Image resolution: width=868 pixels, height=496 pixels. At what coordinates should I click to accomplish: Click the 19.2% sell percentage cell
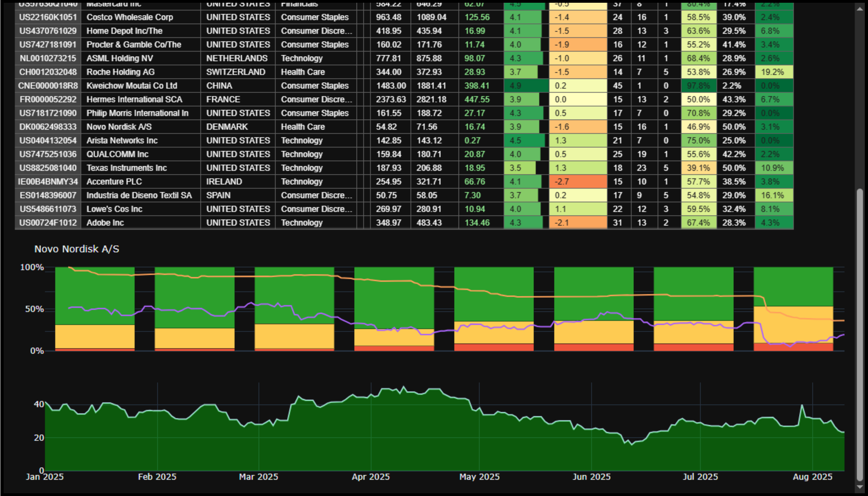(x=774, y=72)
